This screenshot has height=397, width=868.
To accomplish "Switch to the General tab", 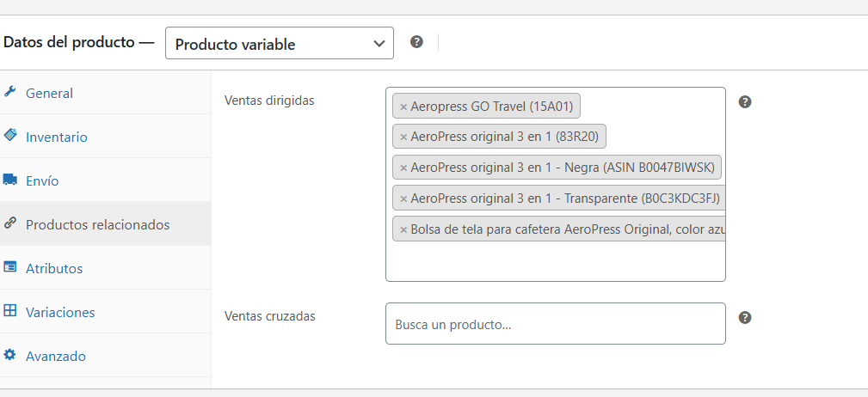I will (49, 94).
